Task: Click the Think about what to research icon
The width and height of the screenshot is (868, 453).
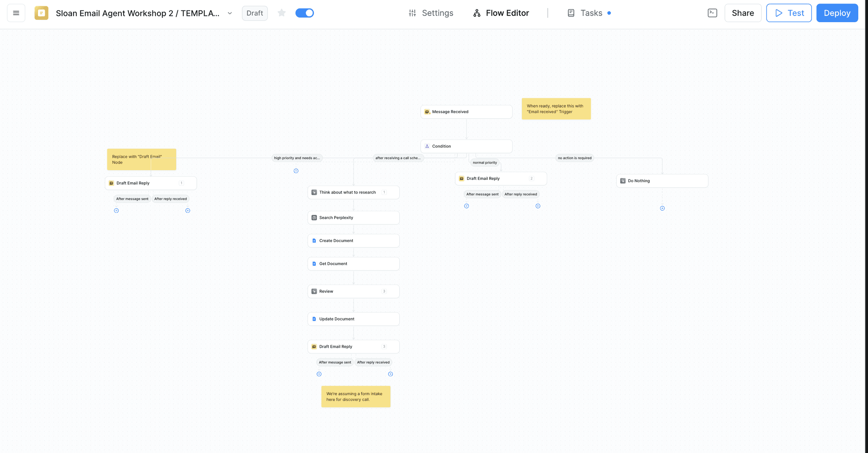Action: point(314,193)
